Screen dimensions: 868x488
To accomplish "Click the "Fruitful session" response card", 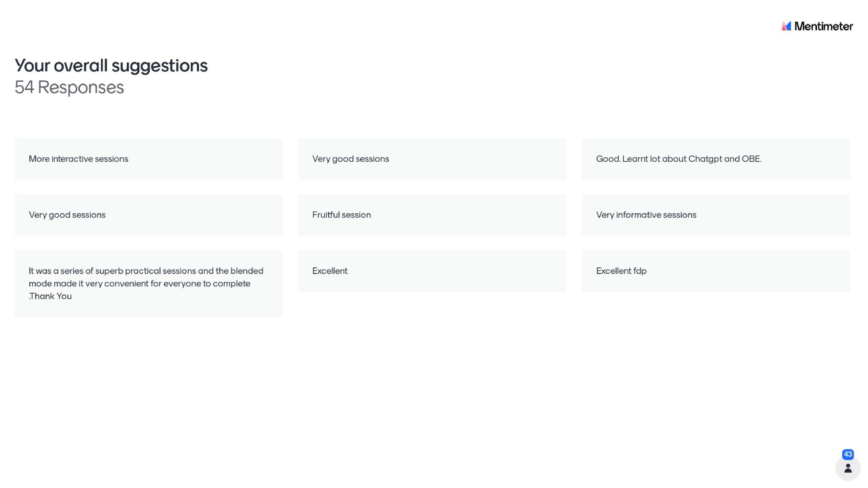I will pyautogui.click(x=432, y=215).
